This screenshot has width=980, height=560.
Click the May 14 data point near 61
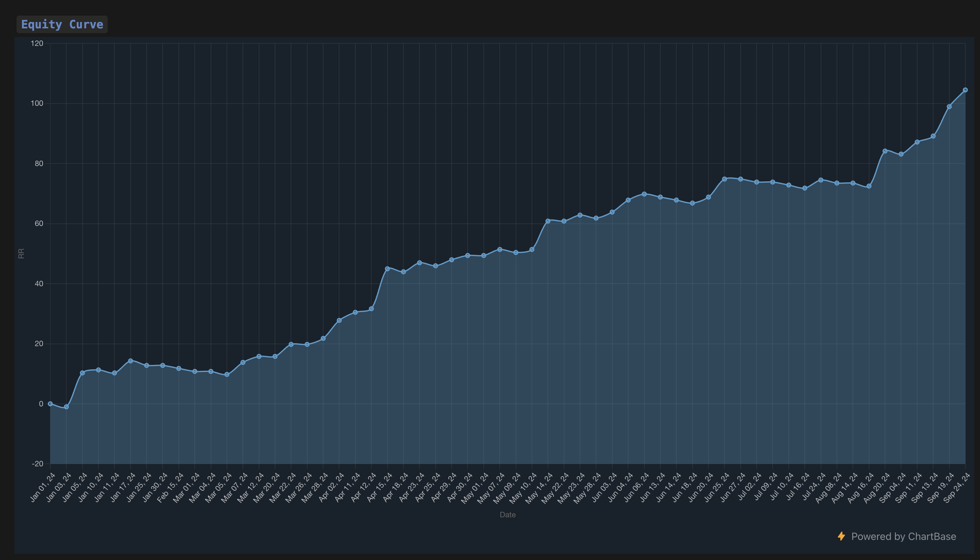(548, 221)
